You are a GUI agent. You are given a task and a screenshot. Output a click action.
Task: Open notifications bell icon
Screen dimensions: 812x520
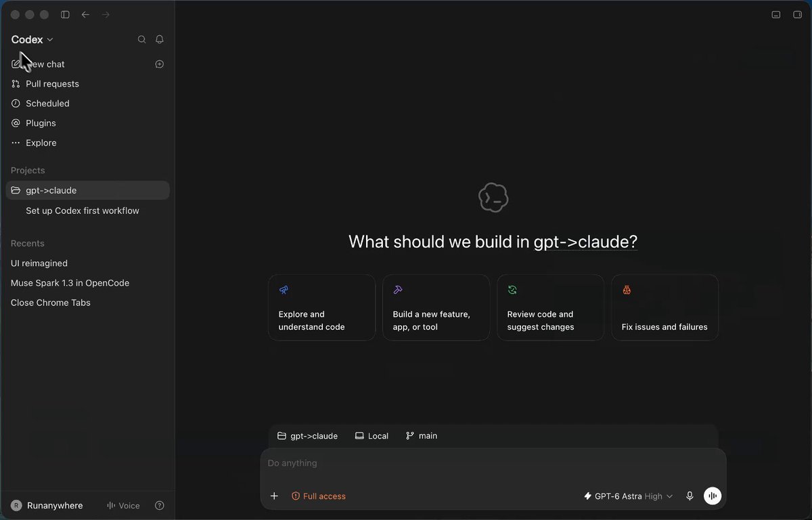point(160,39)
